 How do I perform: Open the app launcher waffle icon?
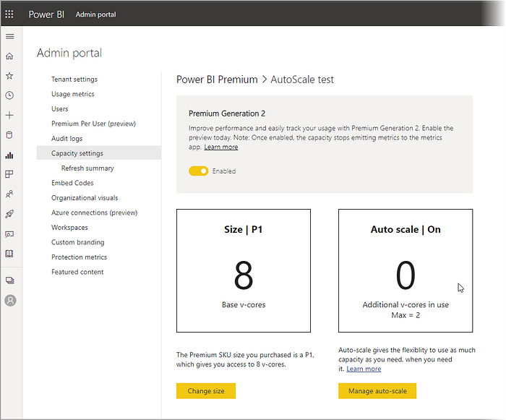point(9,14)
